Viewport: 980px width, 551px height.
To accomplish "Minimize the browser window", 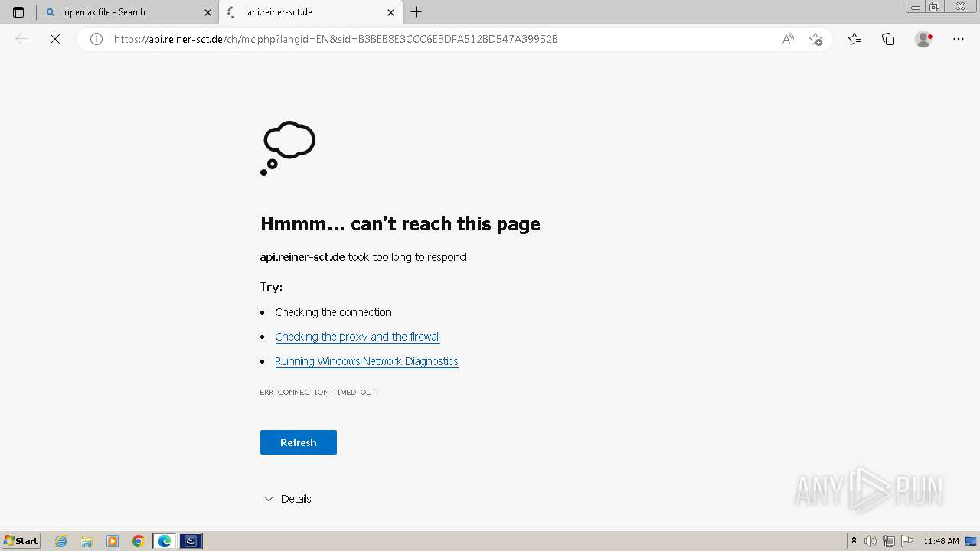I will click(915, 7).
